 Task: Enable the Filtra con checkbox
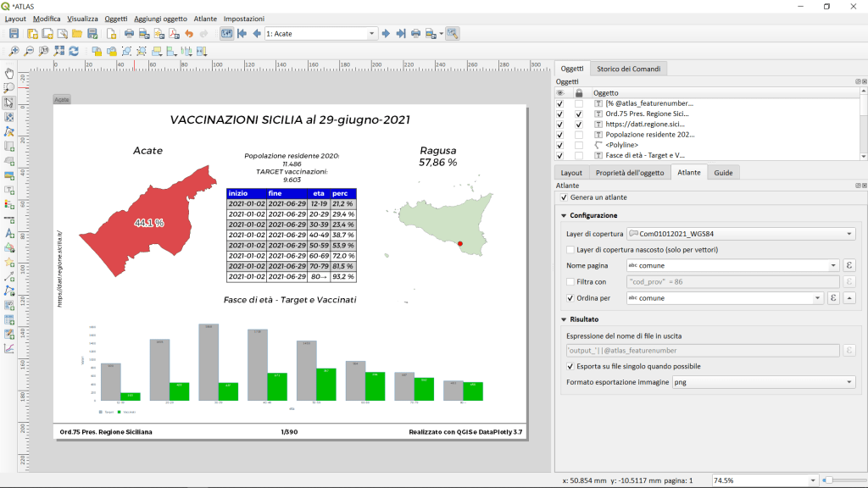pos(570,281)
